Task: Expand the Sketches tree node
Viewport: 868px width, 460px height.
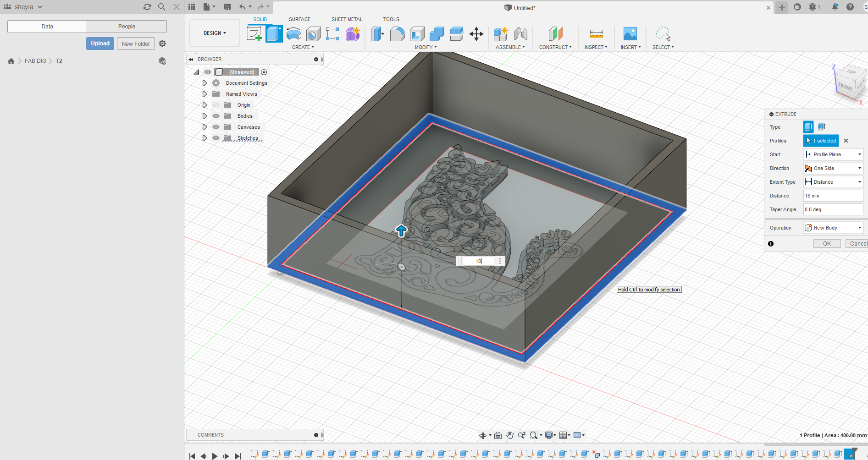Action: 205,138
